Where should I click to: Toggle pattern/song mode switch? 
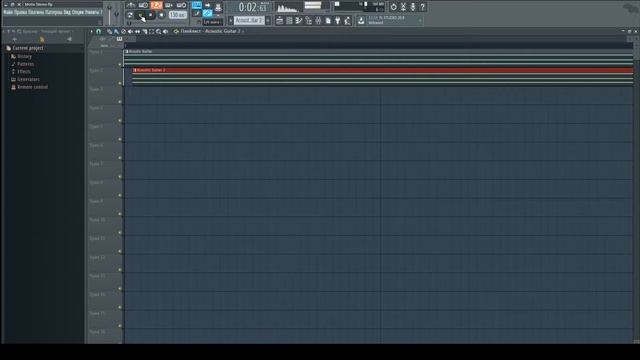coord(130,15)
